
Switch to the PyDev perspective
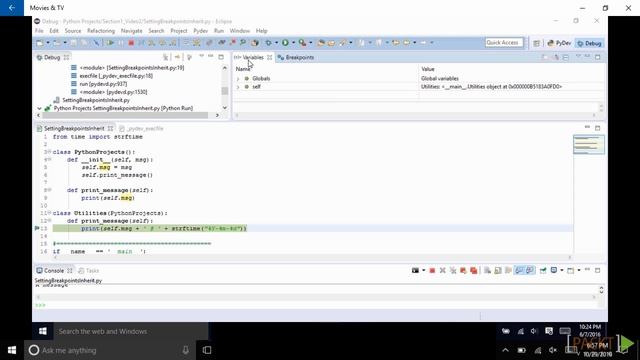559,43
